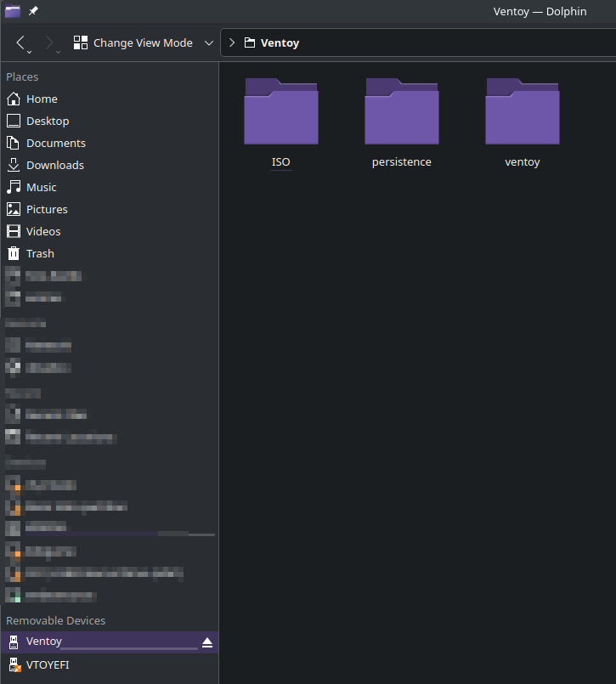Click the Dolphin window icon in title bar
This screenshot has width=616, height=684.
[13, 11]
